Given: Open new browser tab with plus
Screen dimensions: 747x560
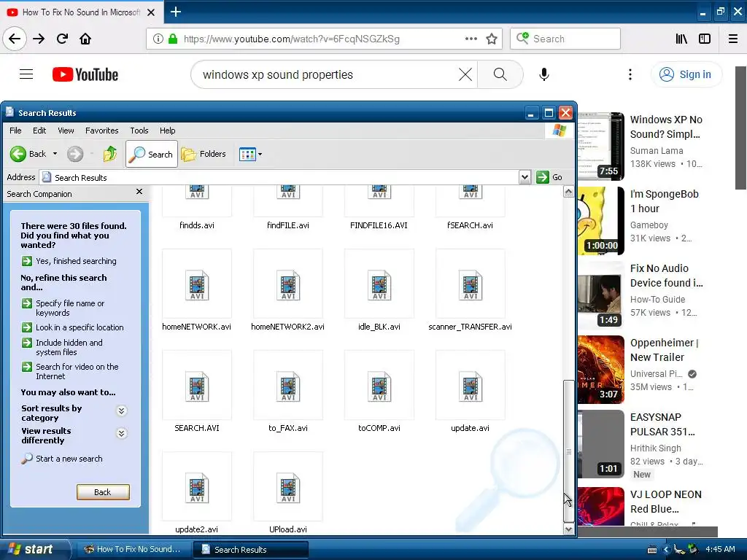Looking at the screenshot, I should 175,12.
